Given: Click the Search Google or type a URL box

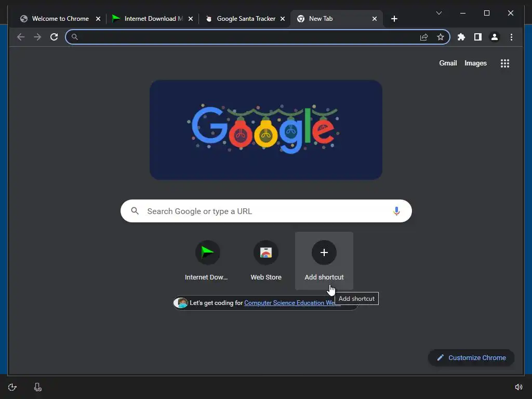Looking at the screenshot, I should (266, 211).
